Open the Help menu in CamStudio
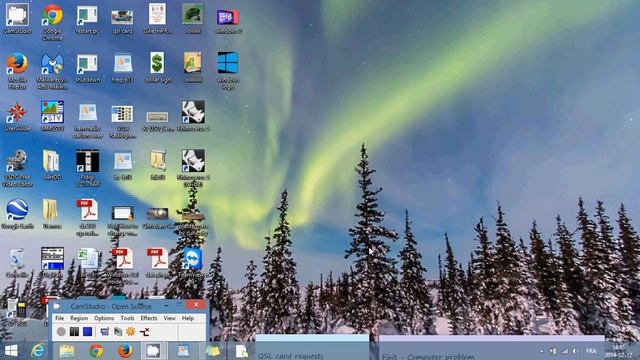640x360 pixels. click(188, 318)
